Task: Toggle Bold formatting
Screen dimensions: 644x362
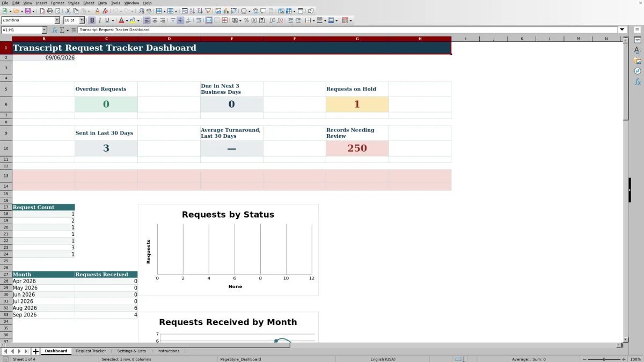Action: click(92, 20)
